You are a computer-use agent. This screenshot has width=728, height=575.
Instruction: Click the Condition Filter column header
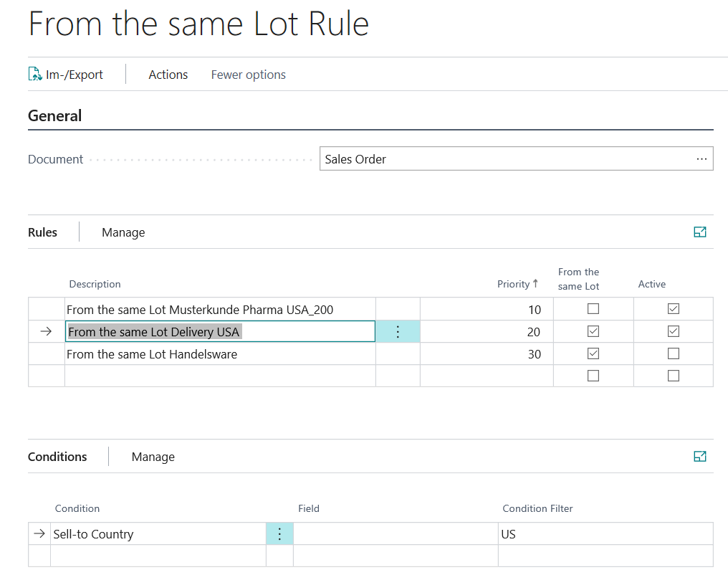(x=537, y=508)
